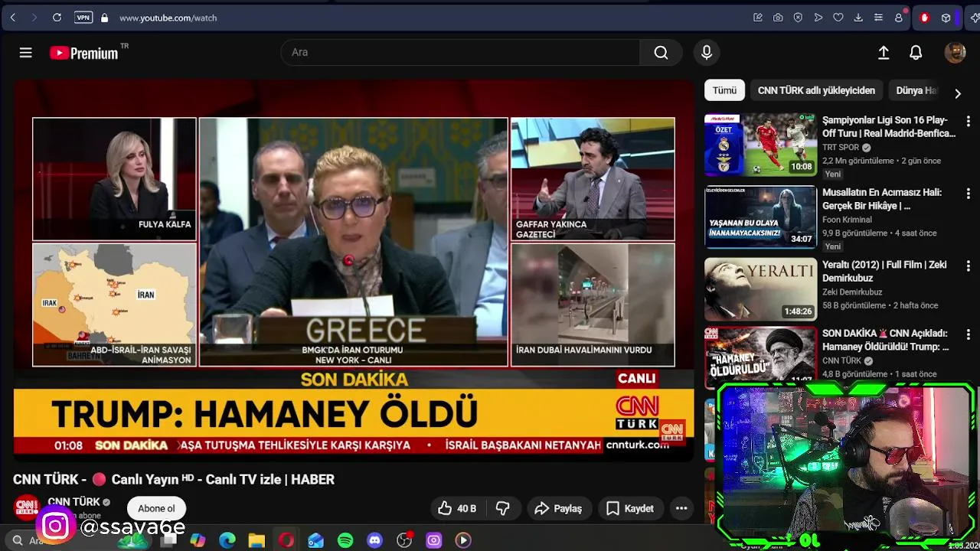980x551 pixels.
Task: Click the www.youtube.com/watch address field
Action: point(168,18)
